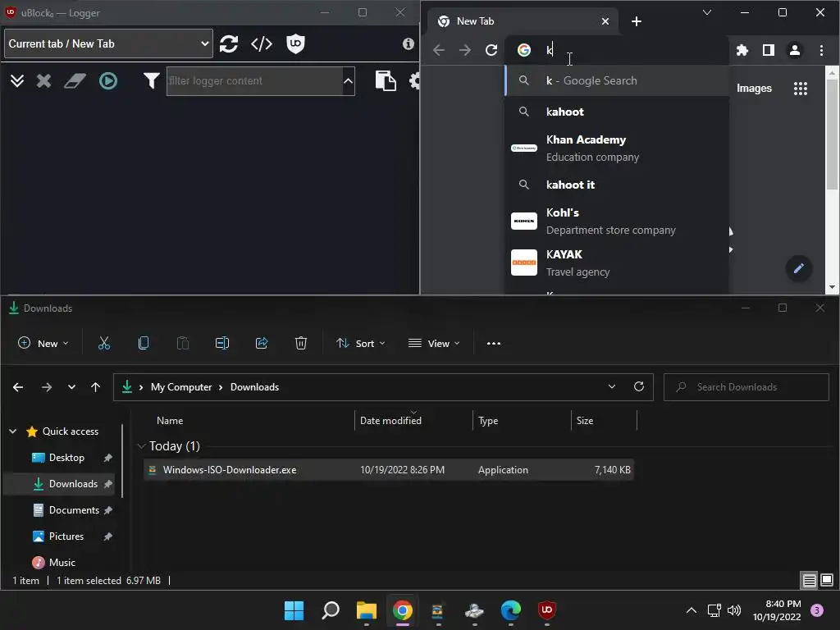Collapse the Today (1) group
The image size is (840, 630).
pyautogui.click(x=141, y=445)
